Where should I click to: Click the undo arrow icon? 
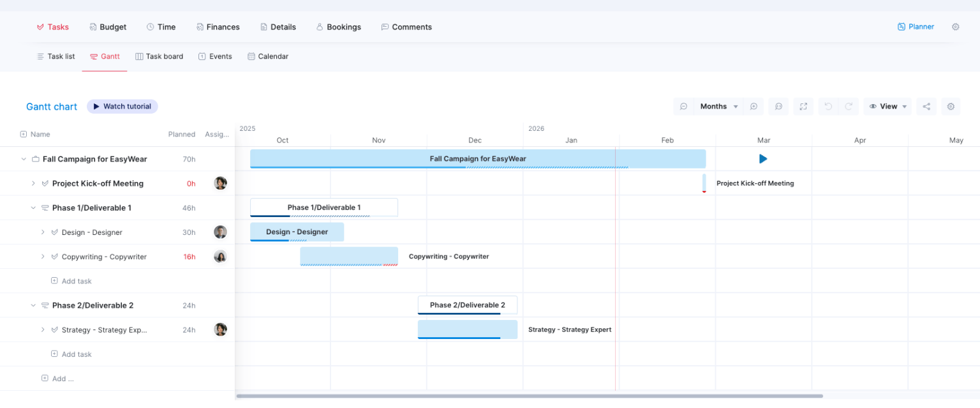click(x=829, y=106)
